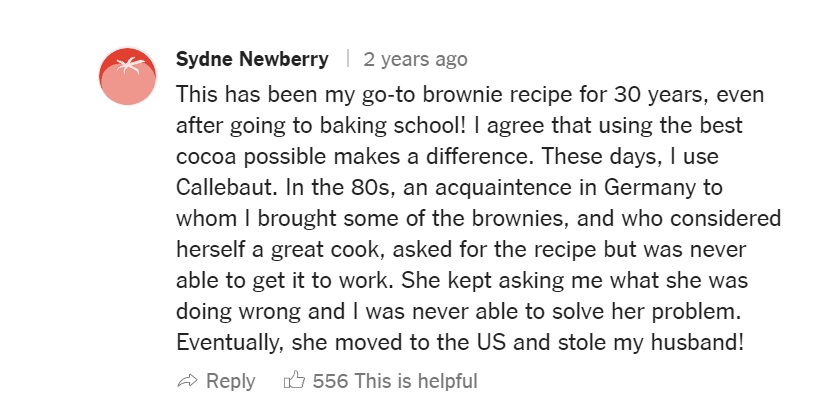Click the tomato avatar icon
Screen dimensions: 840x410
click(129, 76)
